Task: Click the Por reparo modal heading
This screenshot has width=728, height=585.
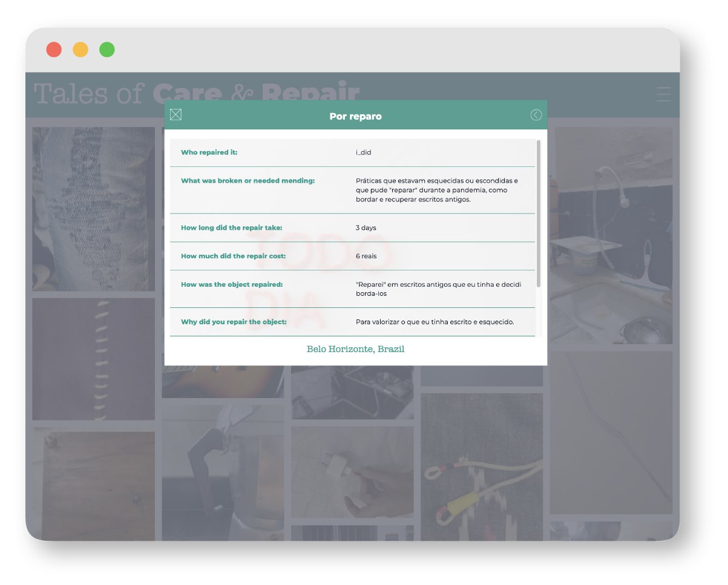Action: [355, 116]
